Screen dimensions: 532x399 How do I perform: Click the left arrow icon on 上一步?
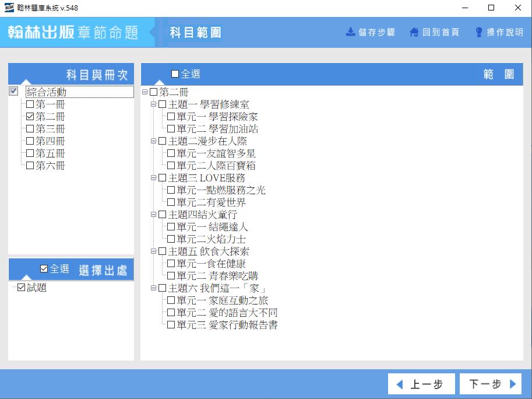point(400,384)
